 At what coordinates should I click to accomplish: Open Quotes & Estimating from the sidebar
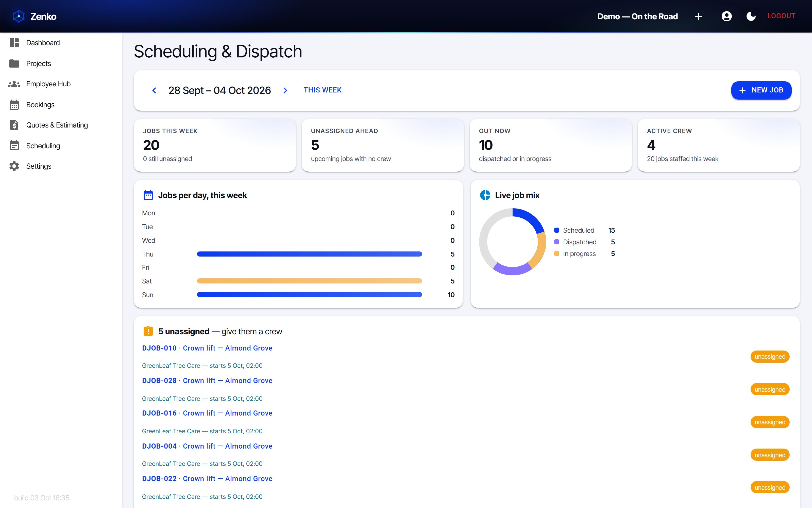click(61, 125)
